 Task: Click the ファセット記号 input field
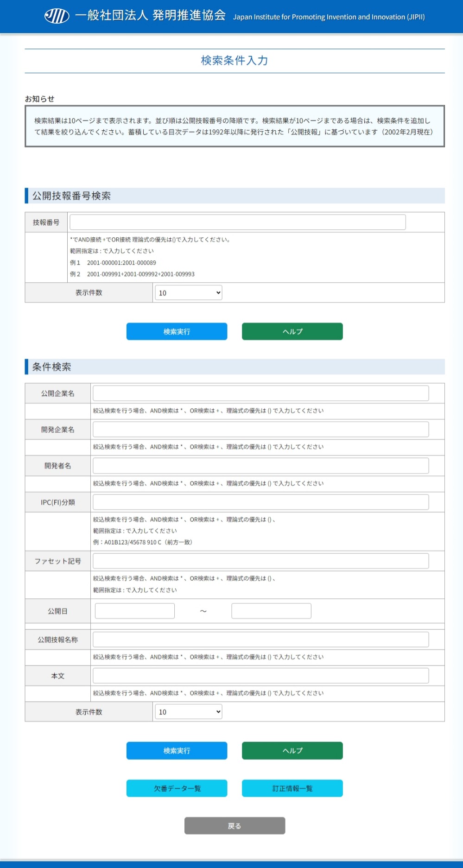pyautogui.click(x=260, y=561)
